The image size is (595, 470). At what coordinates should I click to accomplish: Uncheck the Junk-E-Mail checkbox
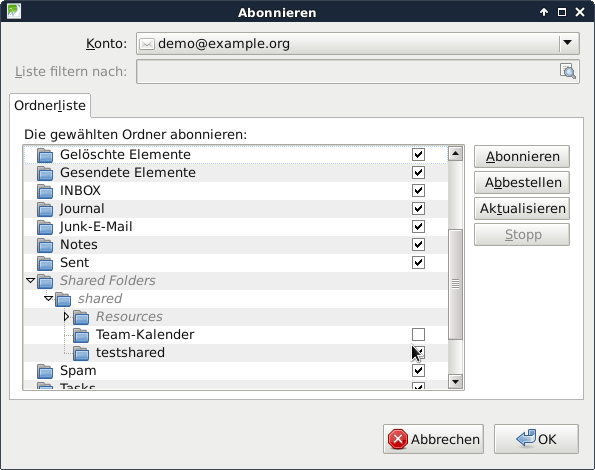[x=418, y=226]
